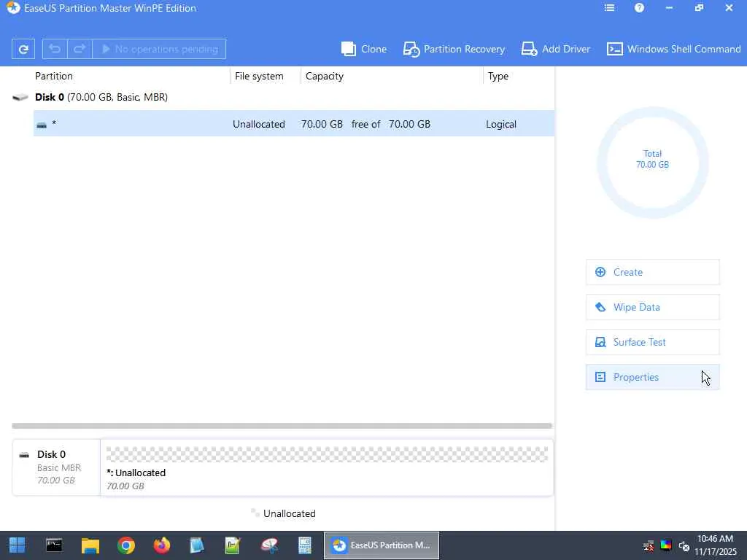The image size is (747, 560).
Task: Open the green notepad taskbar app
Action: (x=233, y=545)
